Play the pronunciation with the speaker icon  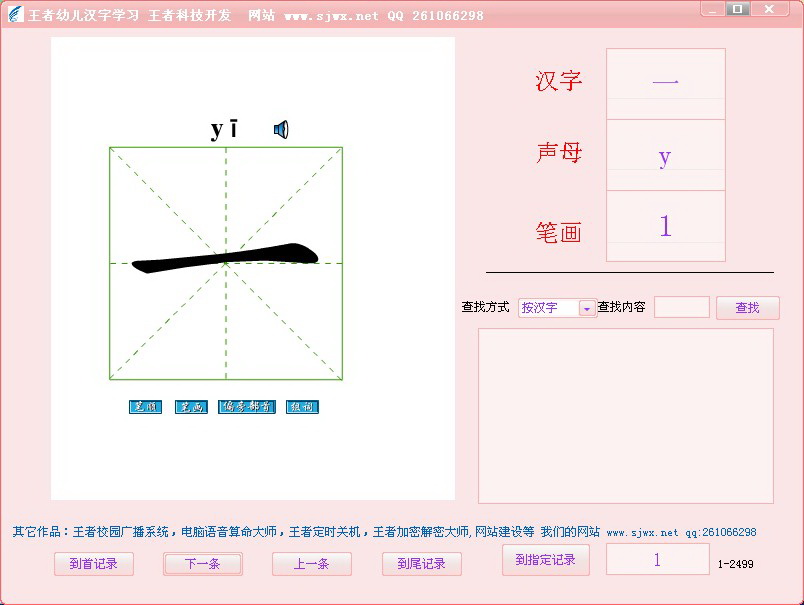point(281,128)
